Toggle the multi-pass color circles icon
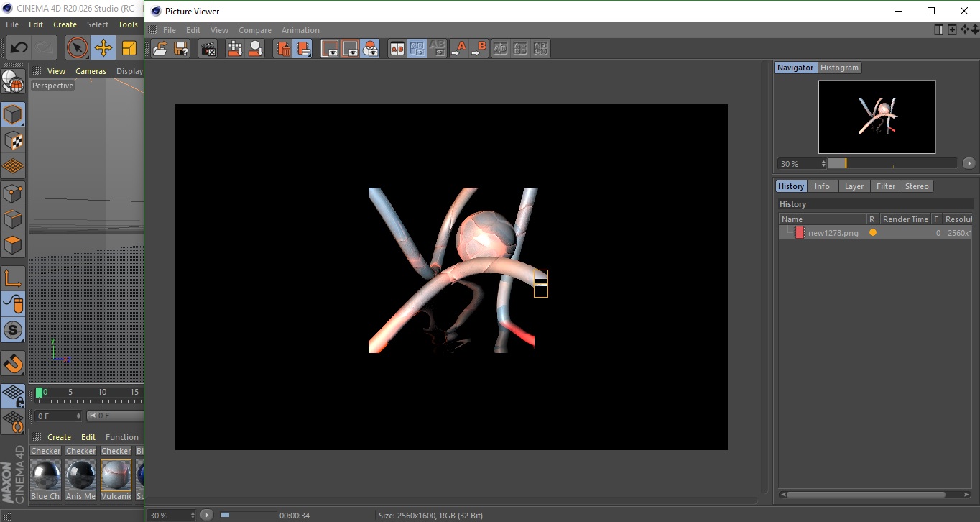 pos(370,49)
